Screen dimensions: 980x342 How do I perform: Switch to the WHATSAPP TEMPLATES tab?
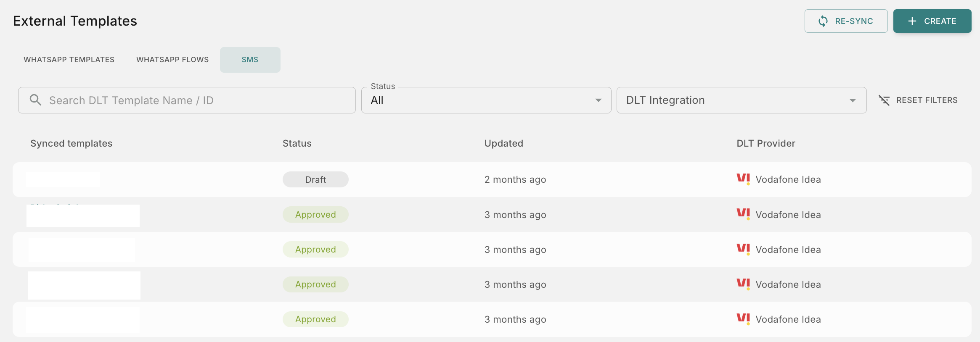click(69, 59)
